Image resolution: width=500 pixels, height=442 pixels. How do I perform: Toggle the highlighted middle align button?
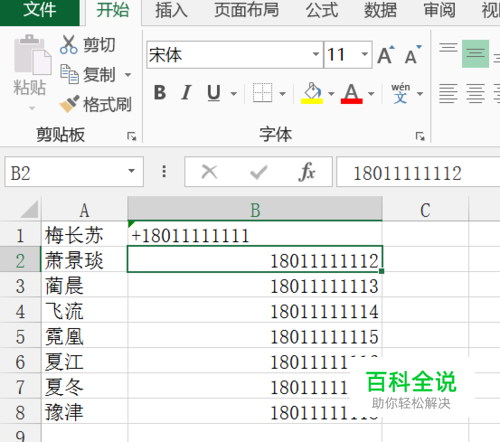[x=475, y=53]
